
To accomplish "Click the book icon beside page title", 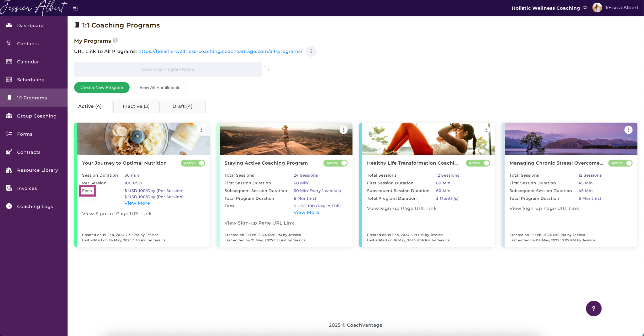I will (77, 25).
